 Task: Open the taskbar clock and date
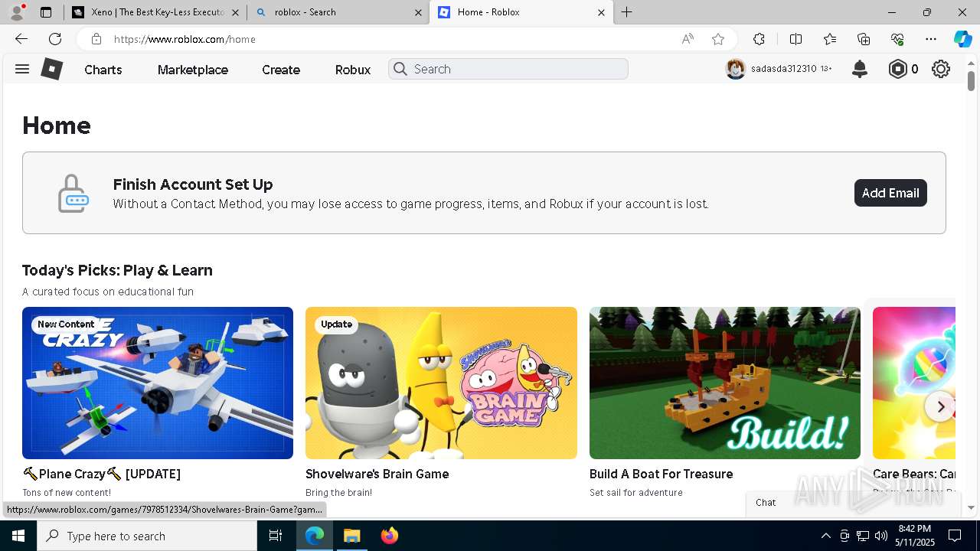tap(914, 536)
